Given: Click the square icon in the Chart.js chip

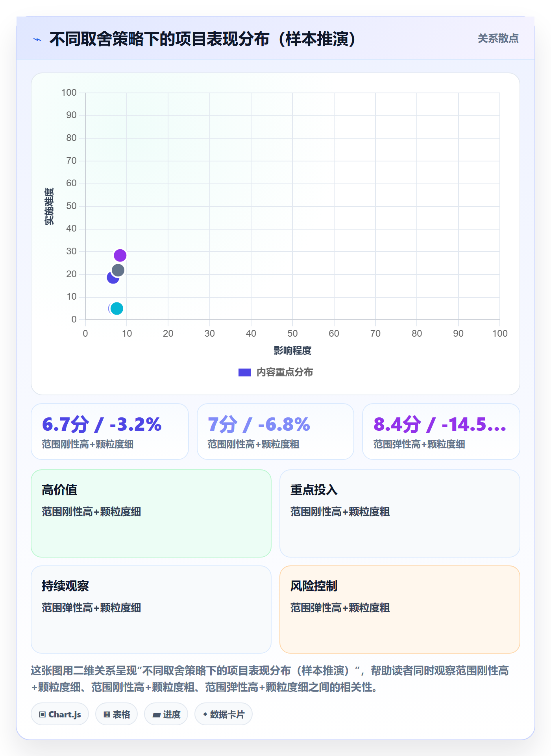Looking at the screenshot, I should click(x=43, y=715).
